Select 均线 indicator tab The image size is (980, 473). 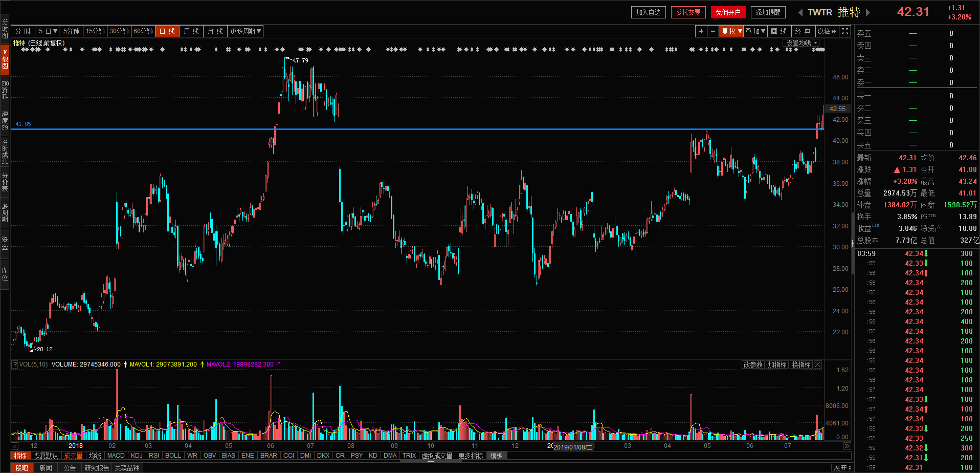pyautogui.click(x=95, y=456)
